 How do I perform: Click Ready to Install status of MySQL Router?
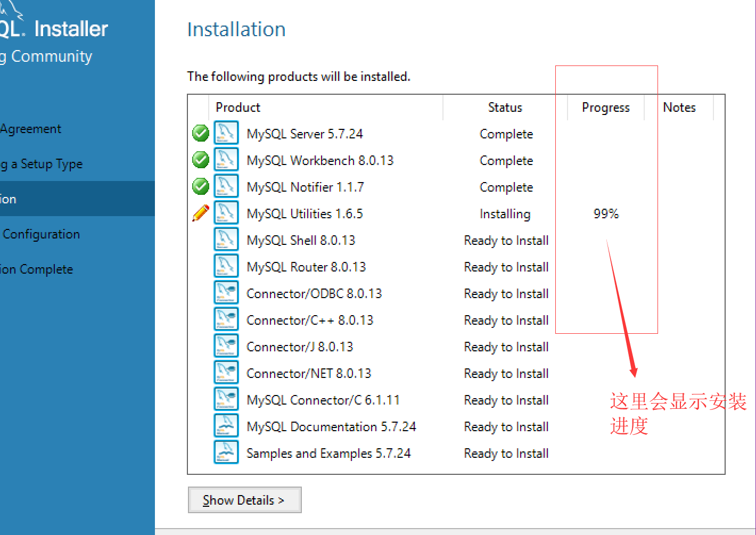pyautogui.click(x=506, y=267)
